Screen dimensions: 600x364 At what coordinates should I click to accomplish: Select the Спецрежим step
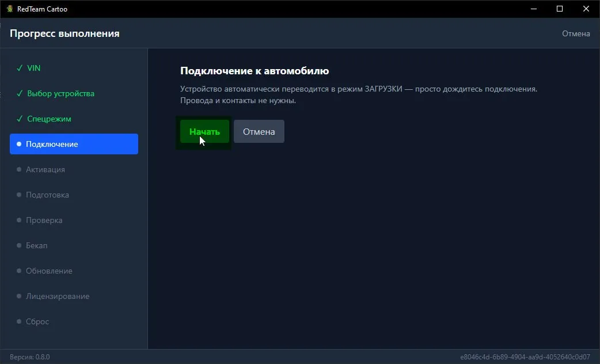(74, 119)
